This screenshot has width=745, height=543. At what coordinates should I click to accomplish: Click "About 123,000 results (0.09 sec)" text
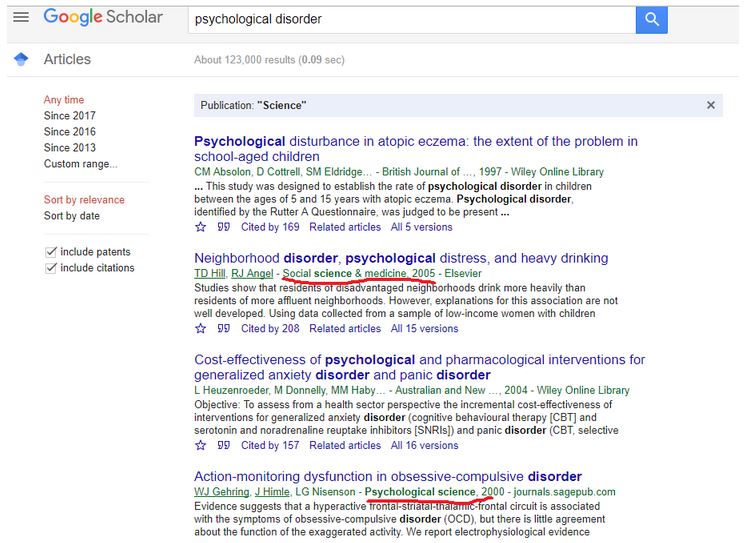(269, 60)
